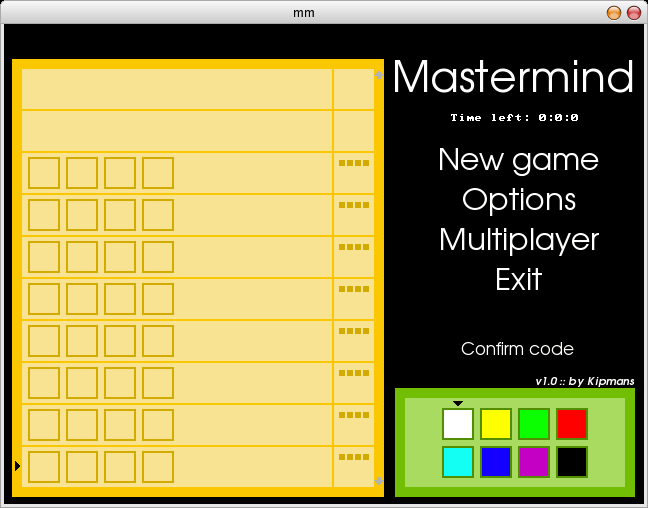648x508 pixels.
Task: Click the current row arrow marker
Action: 17,466
